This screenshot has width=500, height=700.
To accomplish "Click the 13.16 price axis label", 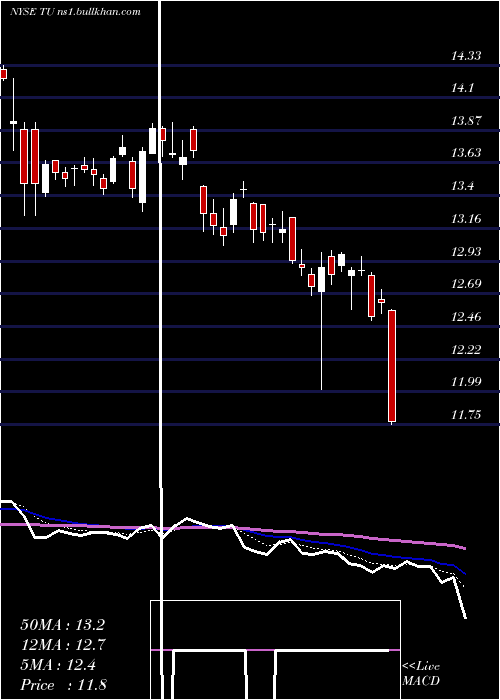I will coord(466,219).
